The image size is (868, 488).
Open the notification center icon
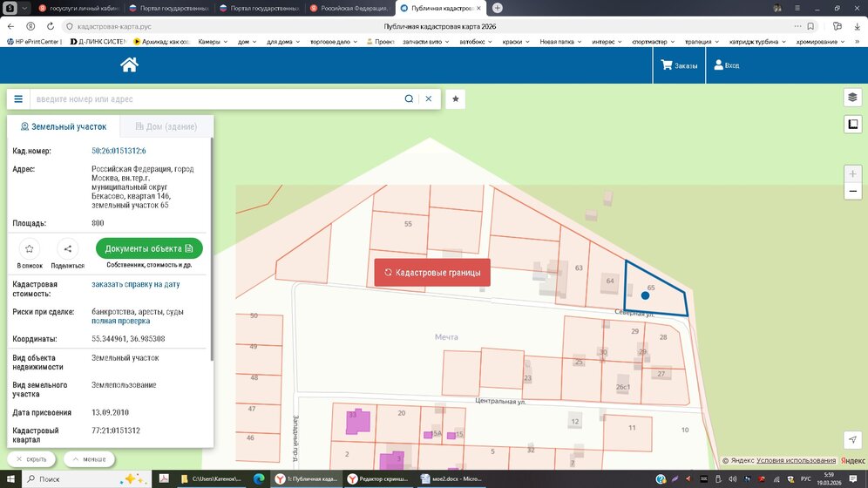(853, 478)
